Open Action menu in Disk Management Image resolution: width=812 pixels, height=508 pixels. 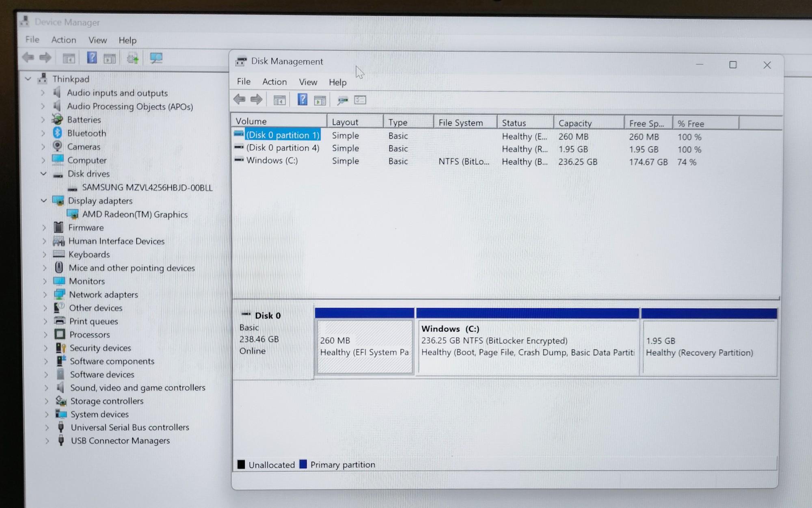pyautogui.click(x=274, y=82)
